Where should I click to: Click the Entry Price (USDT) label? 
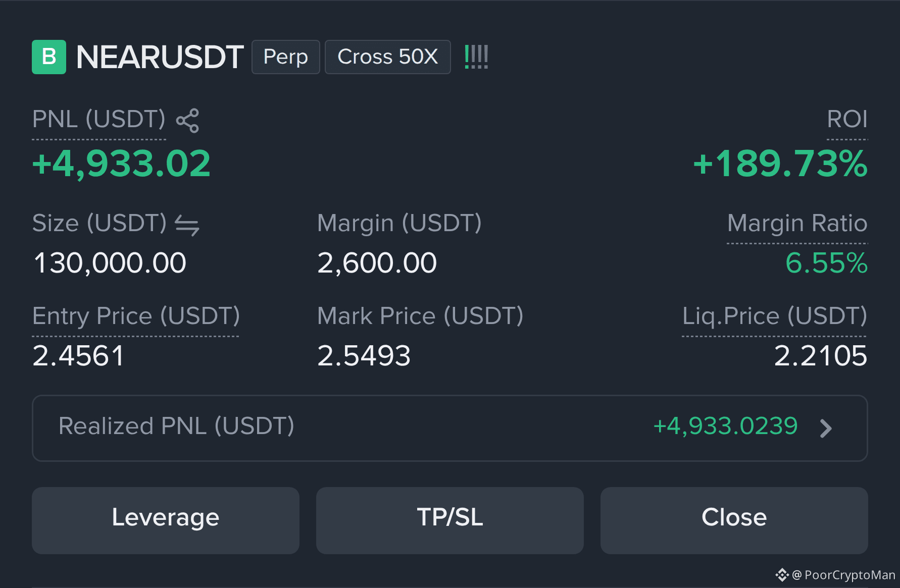[136, 316]
